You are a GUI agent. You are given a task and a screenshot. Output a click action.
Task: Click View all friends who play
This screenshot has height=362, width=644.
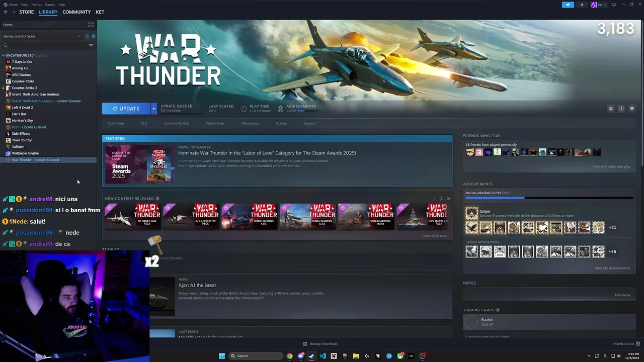pyautogui.click(x=611, y=166)
